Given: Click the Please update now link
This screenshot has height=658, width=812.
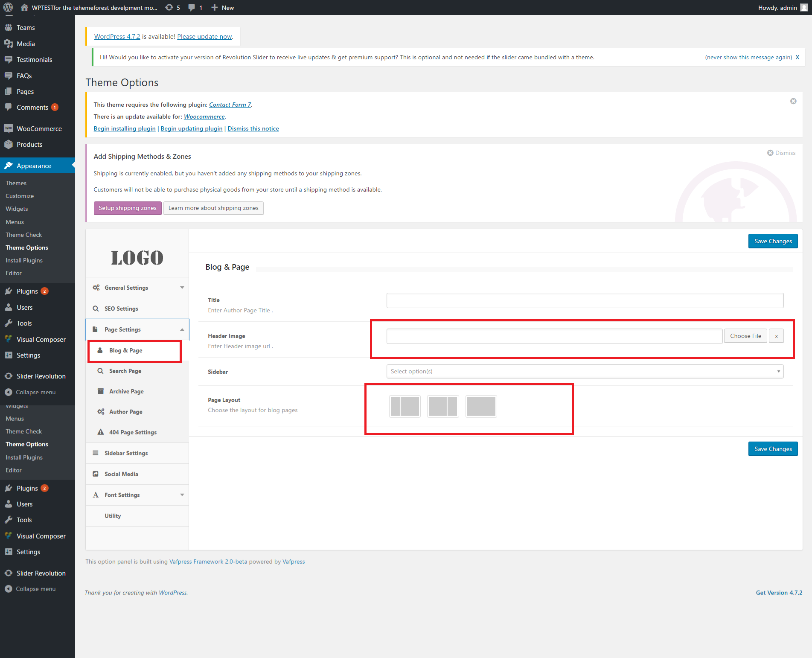Looking at the screenshot, I should (204, 37).
